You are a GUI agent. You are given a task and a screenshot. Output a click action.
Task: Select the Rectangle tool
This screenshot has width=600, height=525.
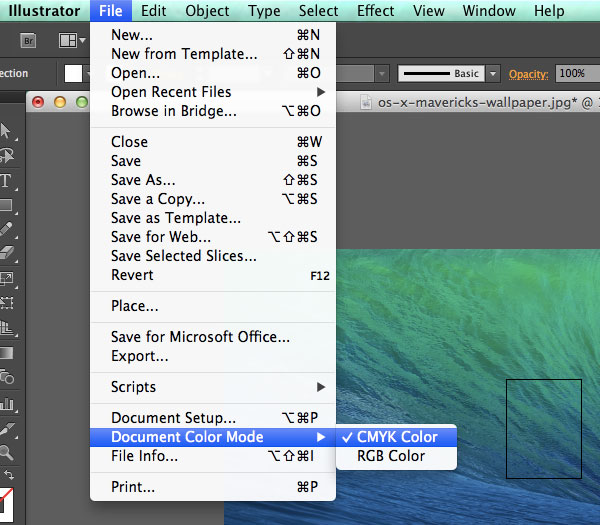6,205
